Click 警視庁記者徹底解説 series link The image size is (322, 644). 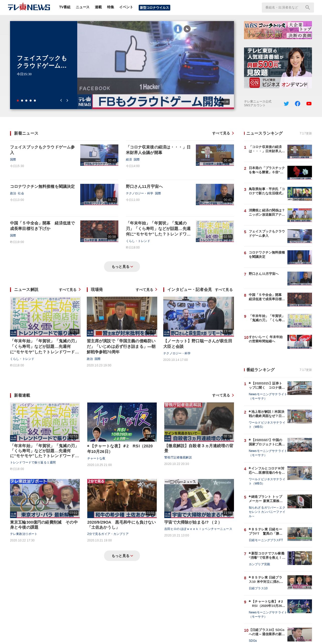pyautogui.click(x=178, y=457)
